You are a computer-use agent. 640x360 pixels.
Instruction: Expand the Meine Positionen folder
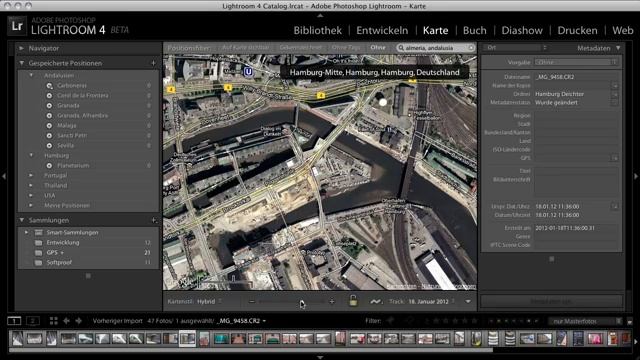click(x=31, y=205)
